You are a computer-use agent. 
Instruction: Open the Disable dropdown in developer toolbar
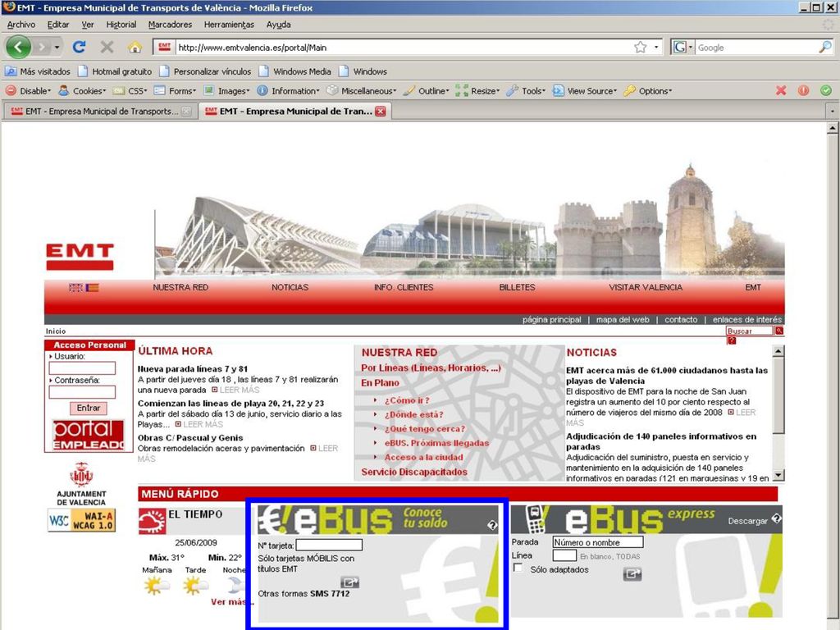29,91
